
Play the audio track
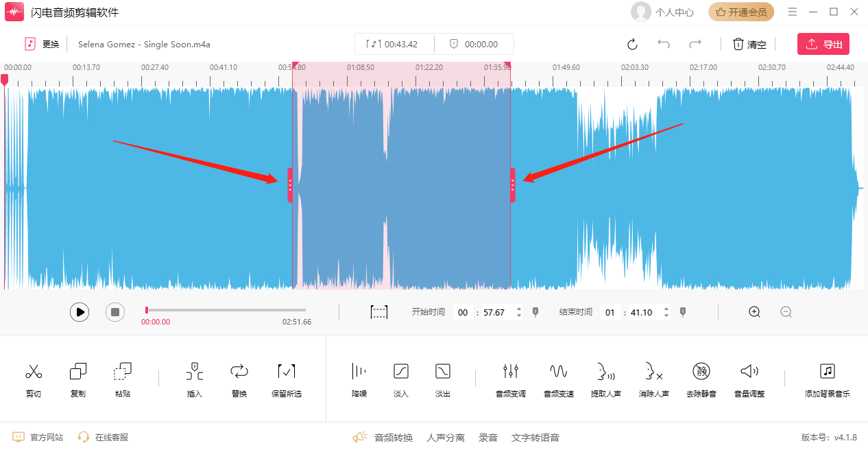tap(80, 312)
